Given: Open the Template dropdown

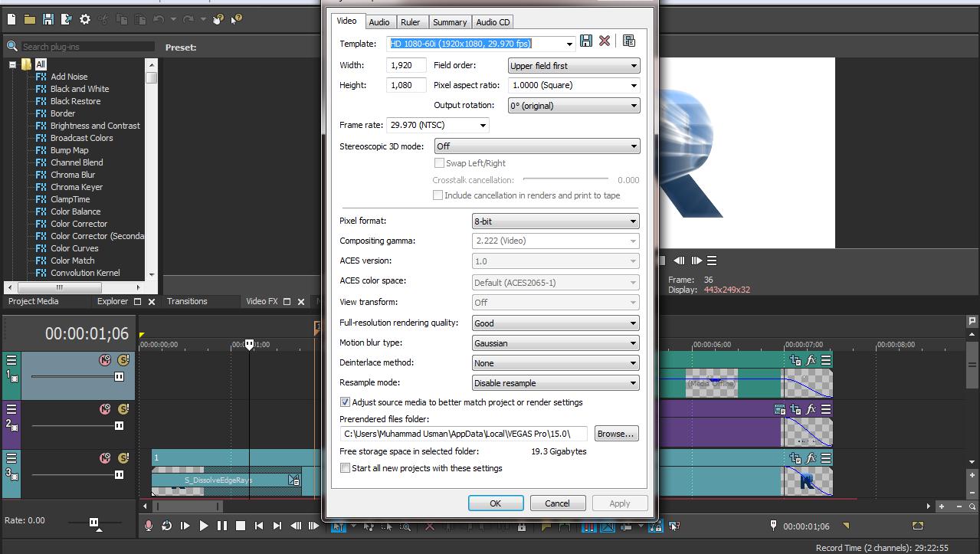Looking at the screenshot, I should tap(569, 44).
